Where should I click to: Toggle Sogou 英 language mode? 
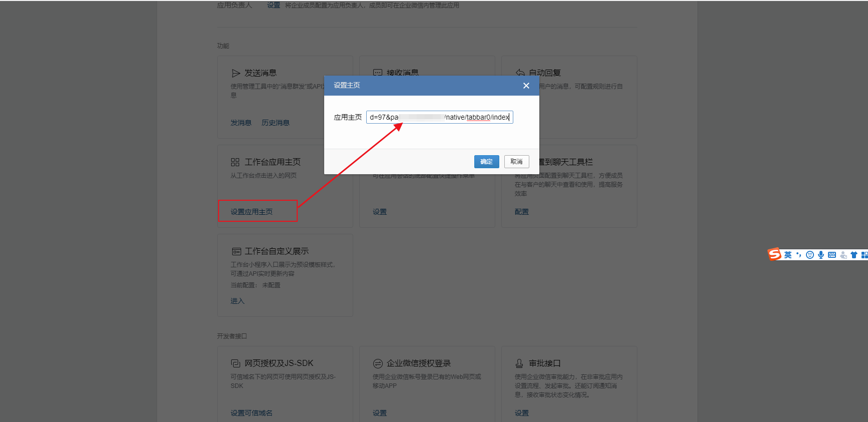(x=788, y=255)
